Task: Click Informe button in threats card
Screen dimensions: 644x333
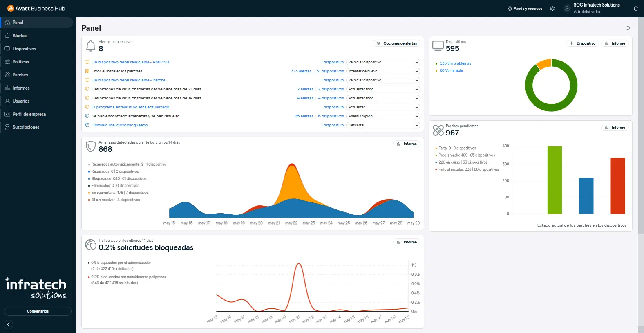Action: click(407, 144)
